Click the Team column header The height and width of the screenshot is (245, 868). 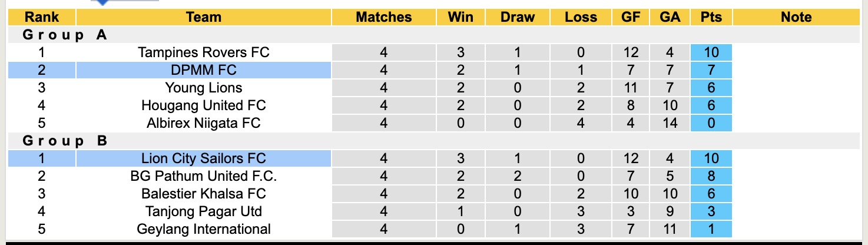(203, 17)
